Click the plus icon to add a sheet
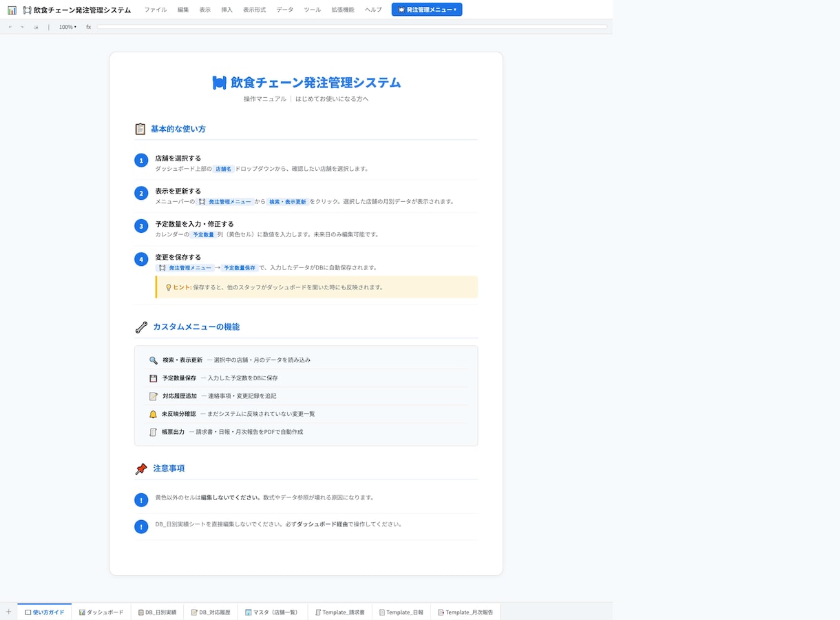This screenshot has width=840, height=620. tap(9, 612)
